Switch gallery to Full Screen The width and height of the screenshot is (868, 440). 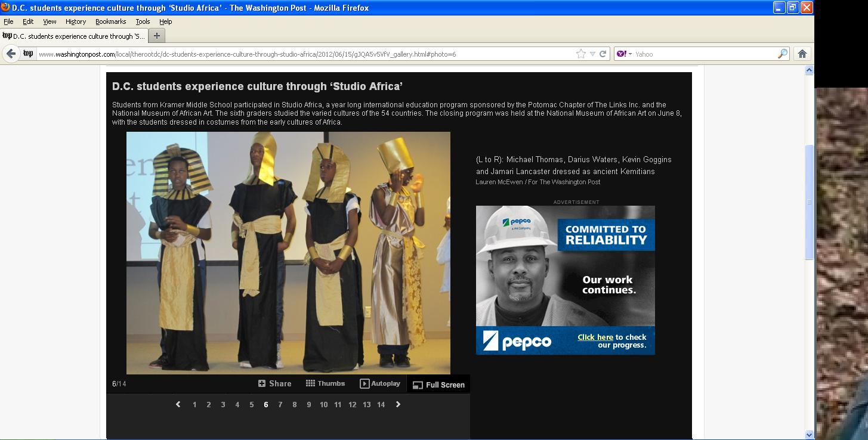pyautogui.click(x=438, y=385)
